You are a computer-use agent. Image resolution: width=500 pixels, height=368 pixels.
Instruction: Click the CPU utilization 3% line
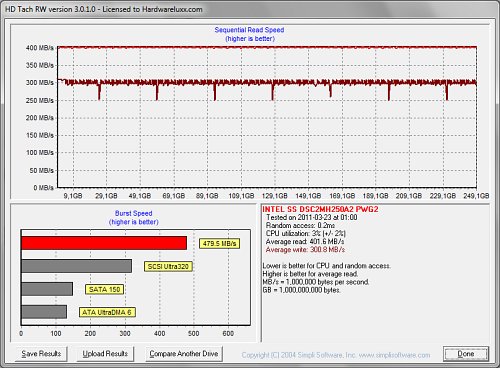tap(306, 233)
